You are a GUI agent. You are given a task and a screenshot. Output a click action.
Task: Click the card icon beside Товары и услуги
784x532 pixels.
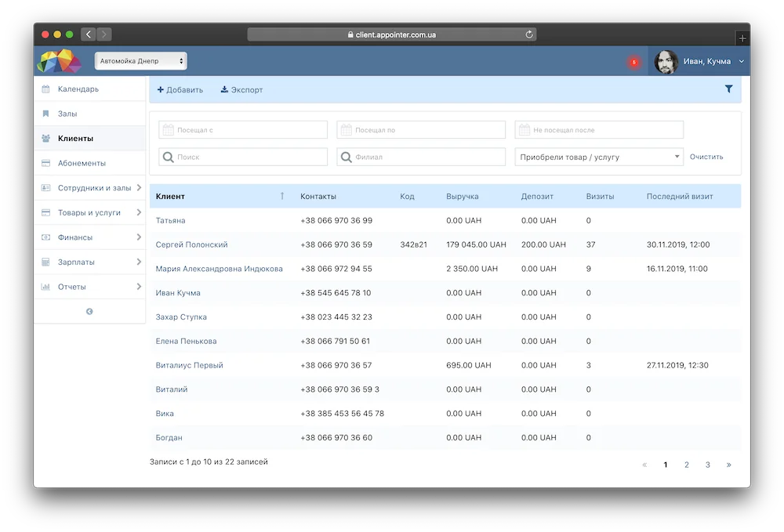pyautogui.click(x=45, y=213)
